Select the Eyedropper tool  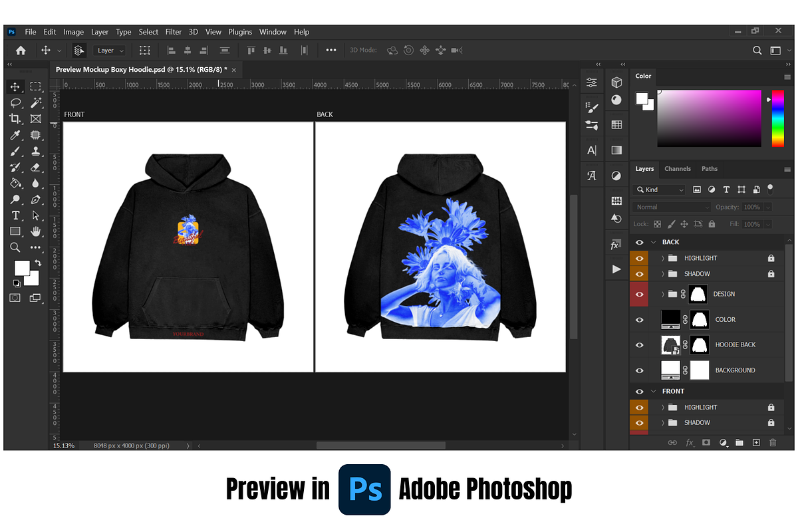click(15, 135)
